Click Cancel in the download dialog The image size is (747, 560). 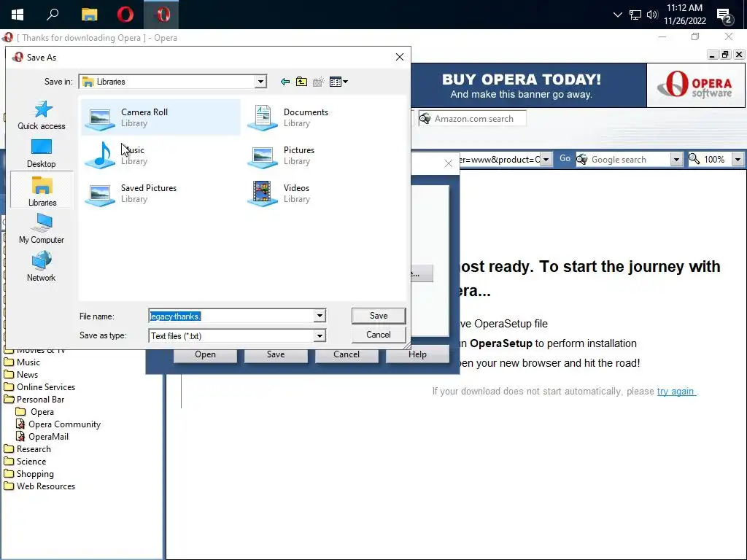click(x=347, y=355)
